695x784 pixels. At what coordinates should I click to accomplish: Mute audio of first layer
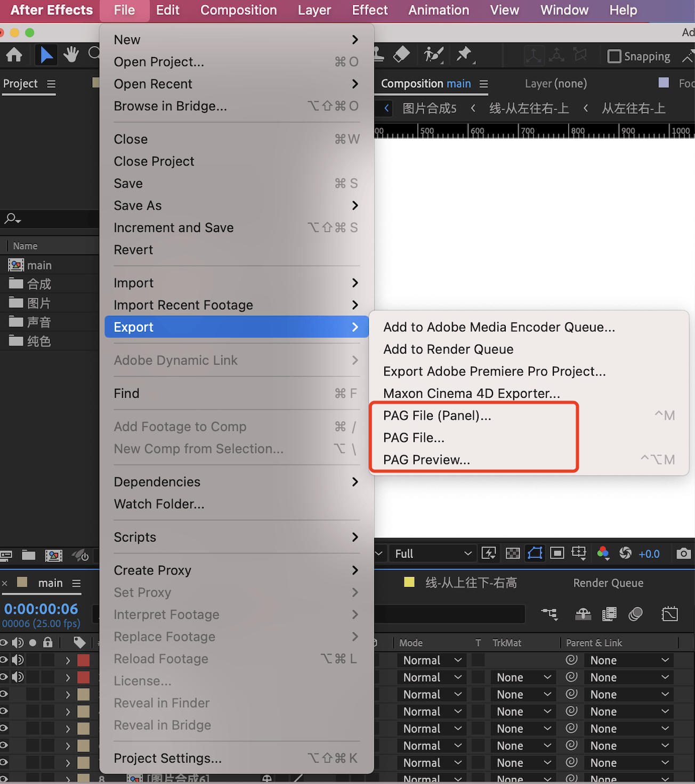(x=18, y=660)
